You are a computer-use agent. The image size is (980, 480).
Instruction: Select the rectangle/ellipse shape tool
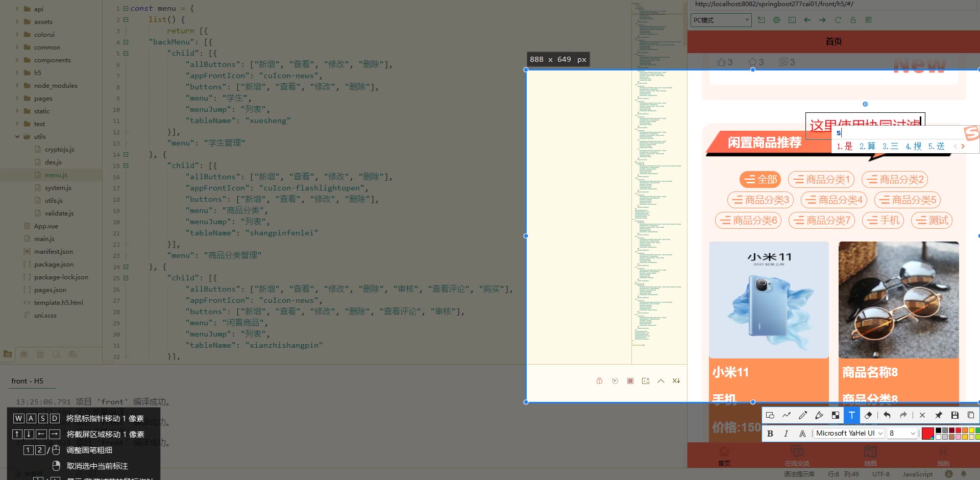[x=770, y=415]
